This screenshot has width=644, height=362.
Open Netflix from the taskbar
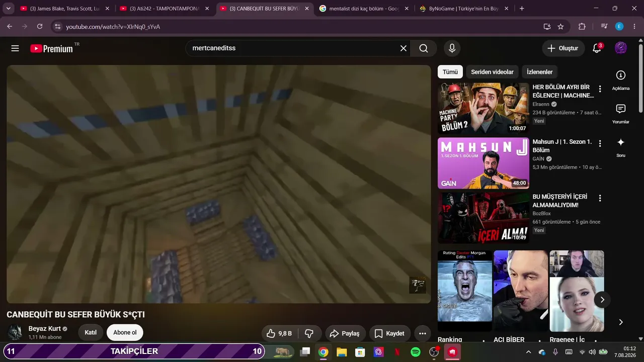pos(397,352)
